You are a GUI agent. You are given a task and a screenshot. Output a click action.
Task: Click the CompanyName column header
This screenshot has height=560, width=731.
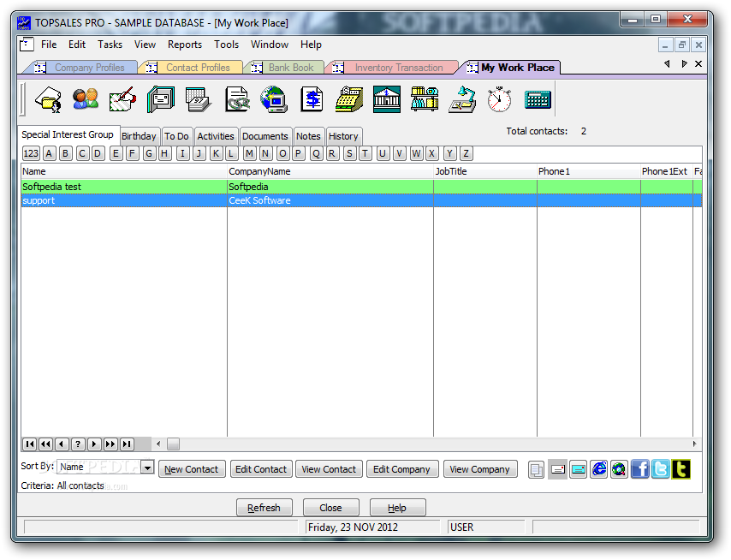pos(330,171)
